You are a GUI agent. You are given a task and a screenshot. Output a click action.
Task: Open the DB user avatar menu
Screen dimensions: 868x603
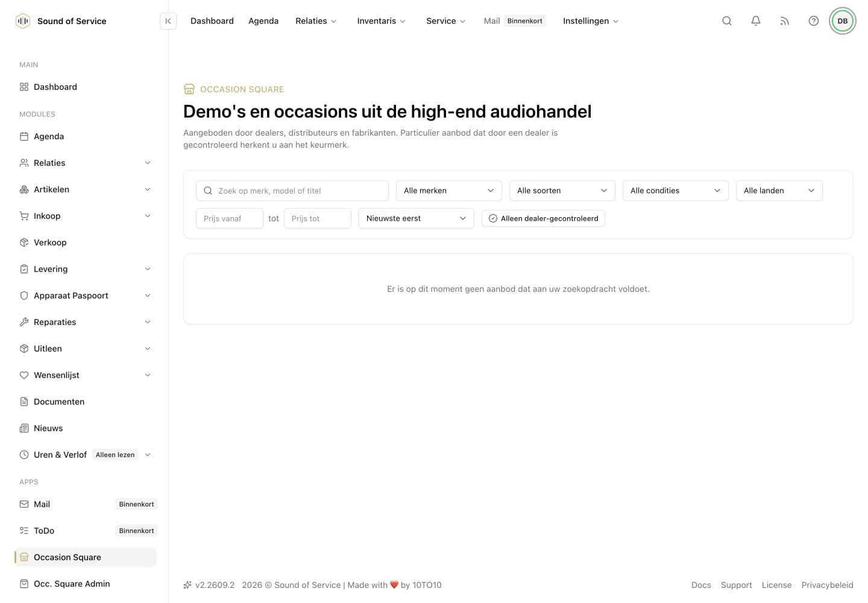(x=843, y=21)
